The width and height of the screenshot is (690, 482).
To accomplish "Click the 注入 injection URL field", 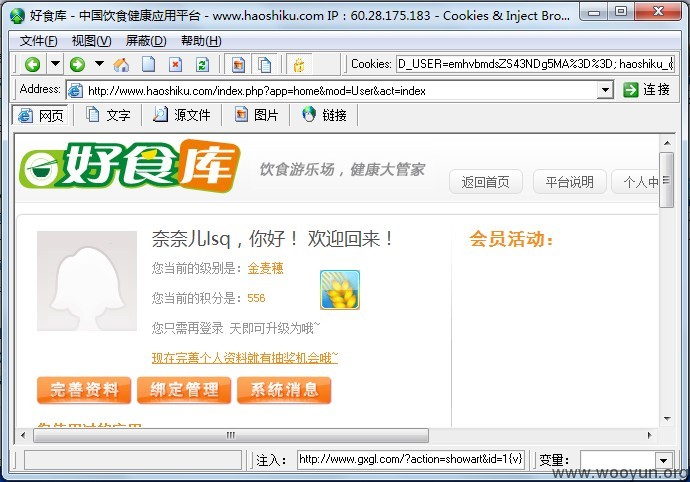I will pos(411,460).
